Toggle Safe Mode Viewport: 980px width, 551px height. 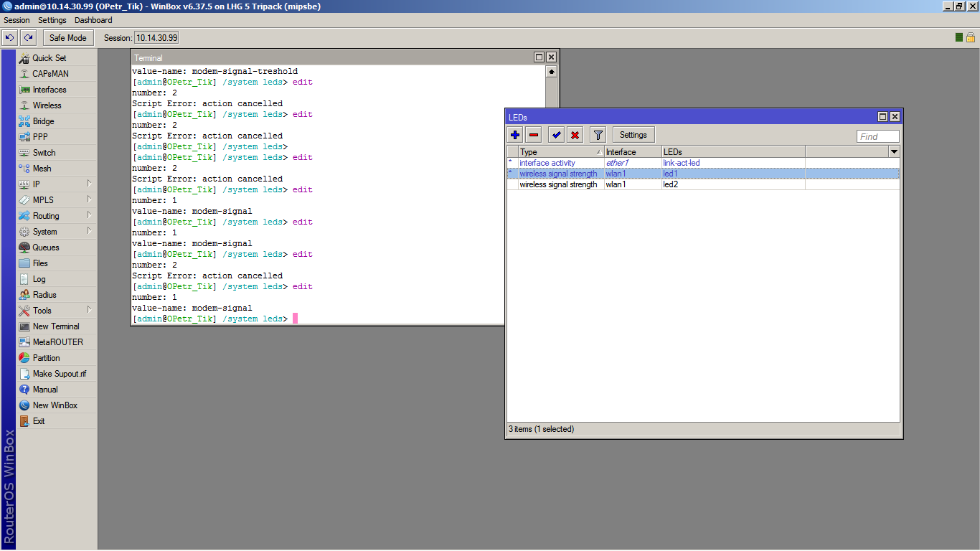(68, 38)
